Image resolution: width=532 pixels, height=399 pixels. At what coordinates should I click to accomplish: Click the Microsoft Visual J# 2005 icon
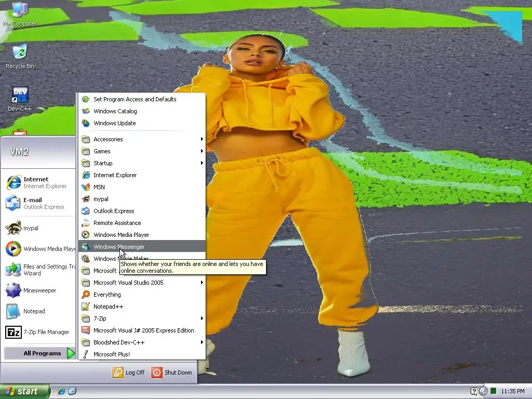pos(86,330)
